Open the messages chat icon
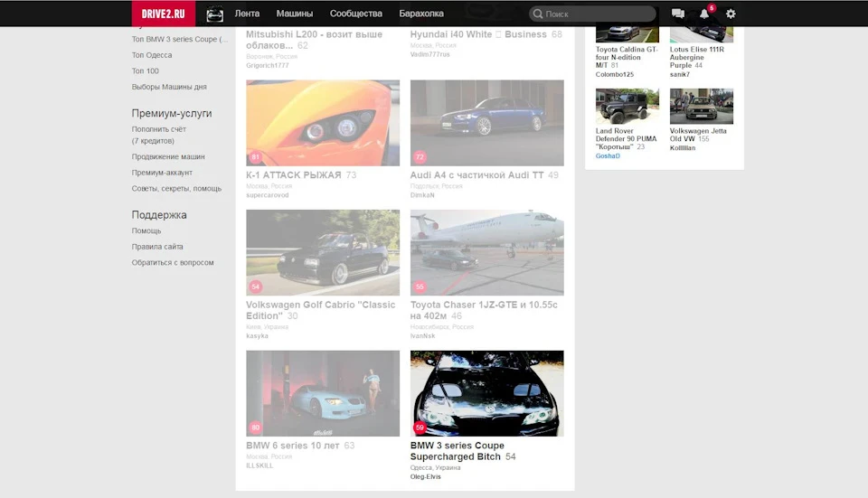The height and width of the screenshot is (498, 868). coord(677,14)
